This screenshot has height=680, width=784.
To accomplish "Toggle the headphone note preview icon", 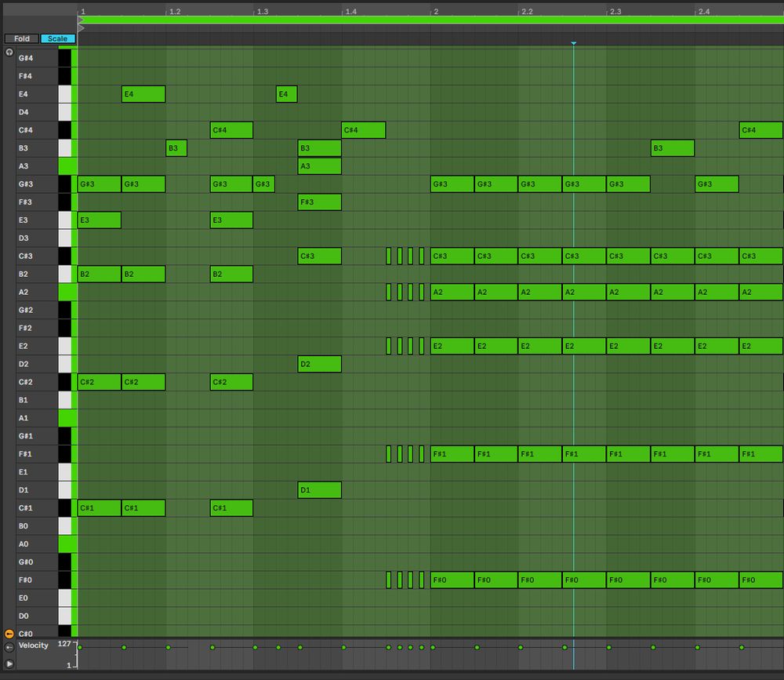I will coord(9,52).
